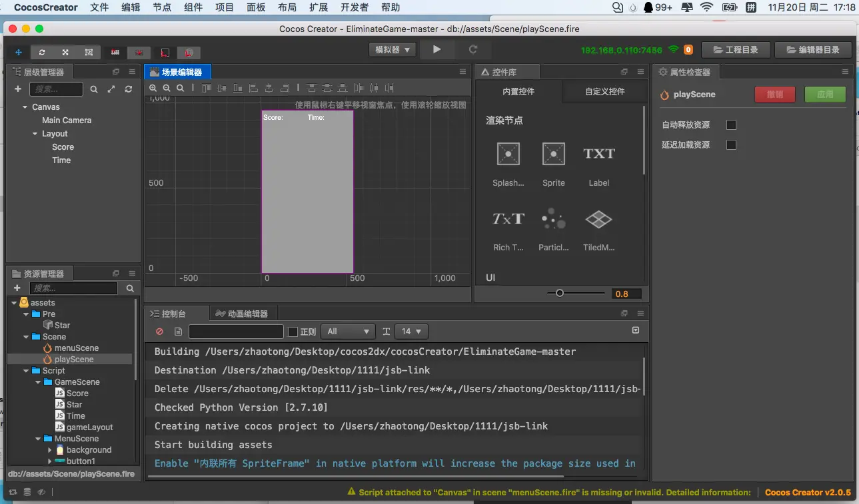Click TiledMap control icon
The image size is (859, 504).
(599, 219)
